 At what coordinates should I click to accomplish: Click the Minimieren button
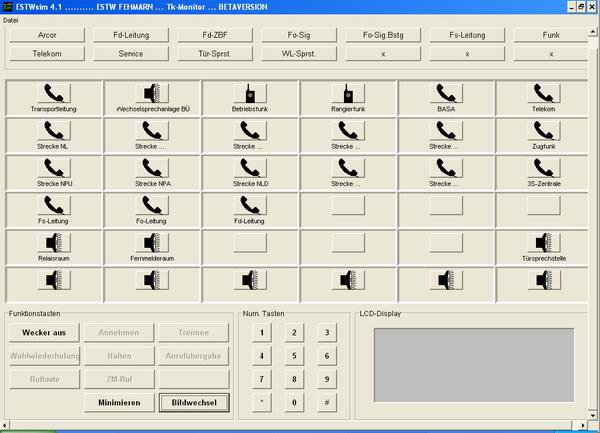click(x=118, y=402)
